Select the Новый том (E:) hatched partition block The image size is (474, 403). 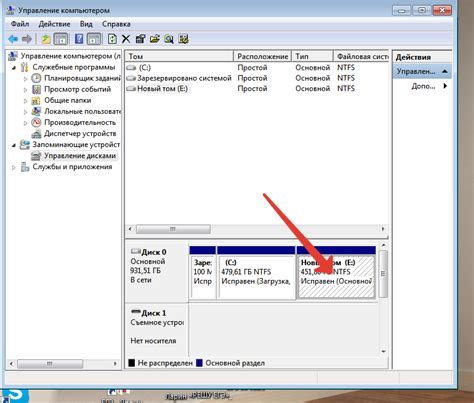[x=336, y=272]
